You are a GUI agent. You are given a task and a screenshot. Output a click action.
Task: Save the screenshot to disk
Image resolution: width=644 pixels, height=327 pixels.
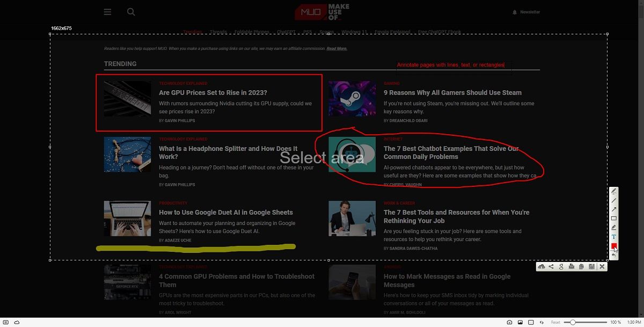pyautogui.click(x=591, y=266)
